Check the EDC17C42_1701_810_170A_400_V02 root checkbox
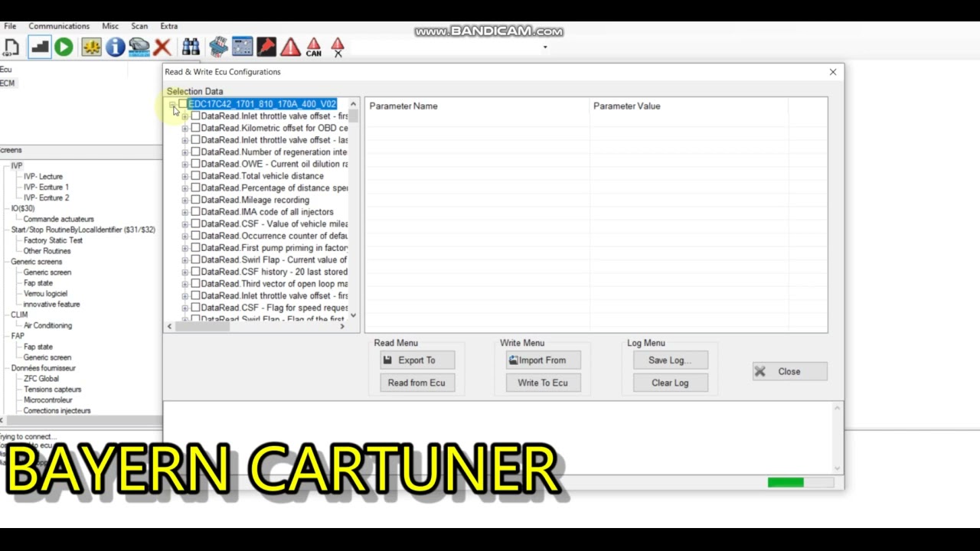The width and height of the screenshot is (980, 551). coord(182,104)
